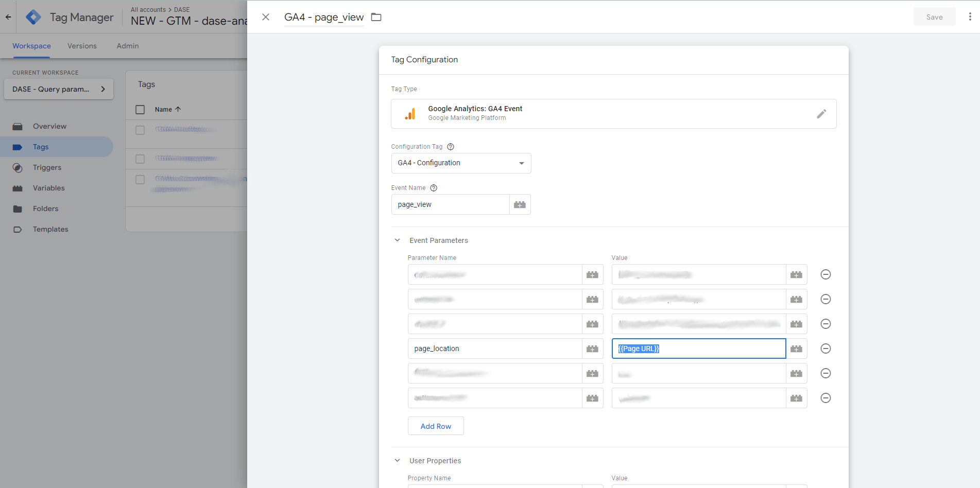This screenshot has height=488, width=980.
Task: Collapse the User Properties section
Action: (x=397, y=461)
